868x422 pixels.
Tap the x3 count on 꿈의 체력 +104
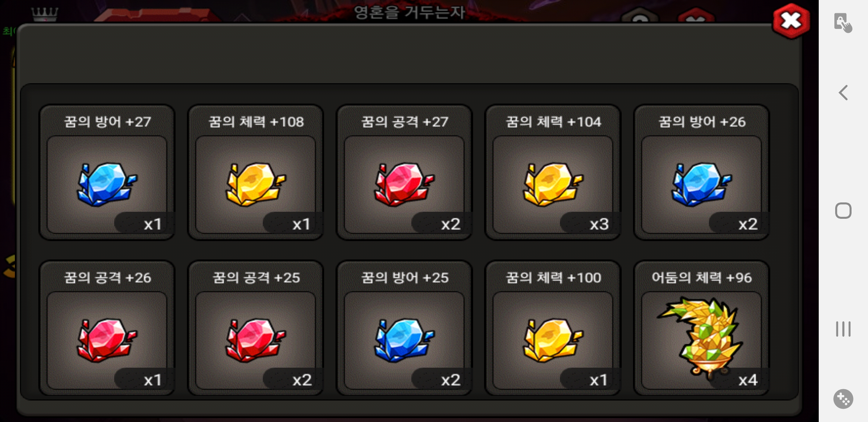click(x=599, y=224)
